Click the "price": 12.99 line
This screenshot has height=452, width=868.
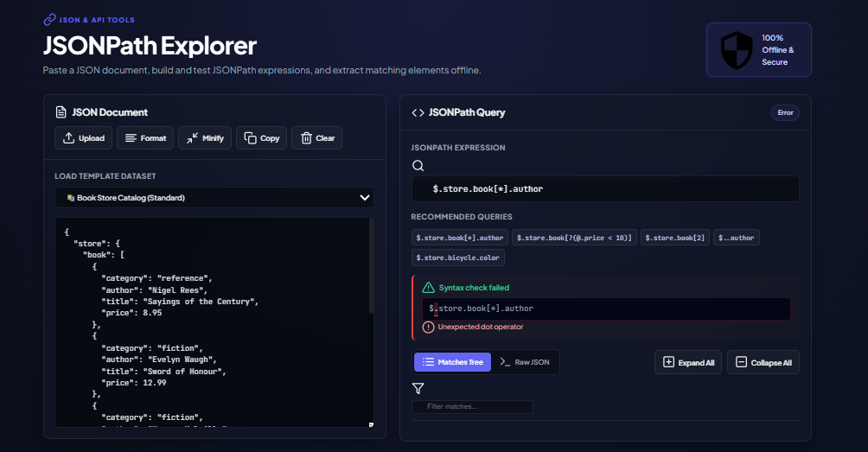pos(134,383)
